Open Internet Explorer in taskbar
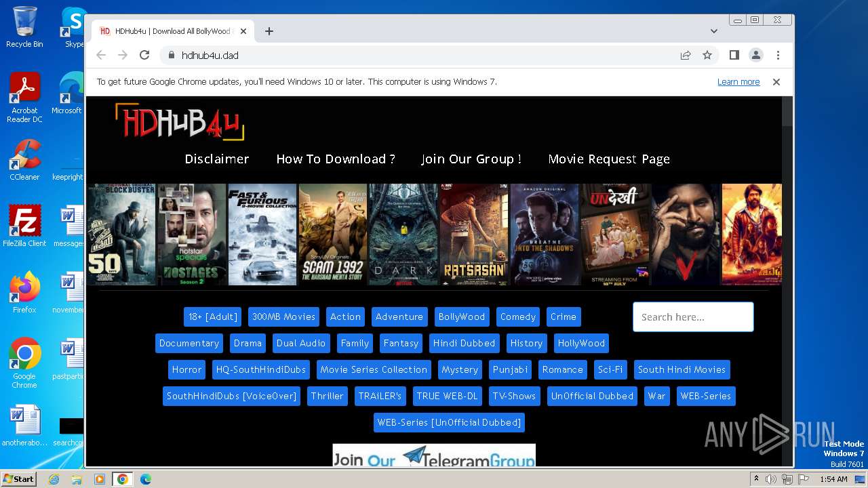Screen dimensions: 868x488 (x=54, y=479)
